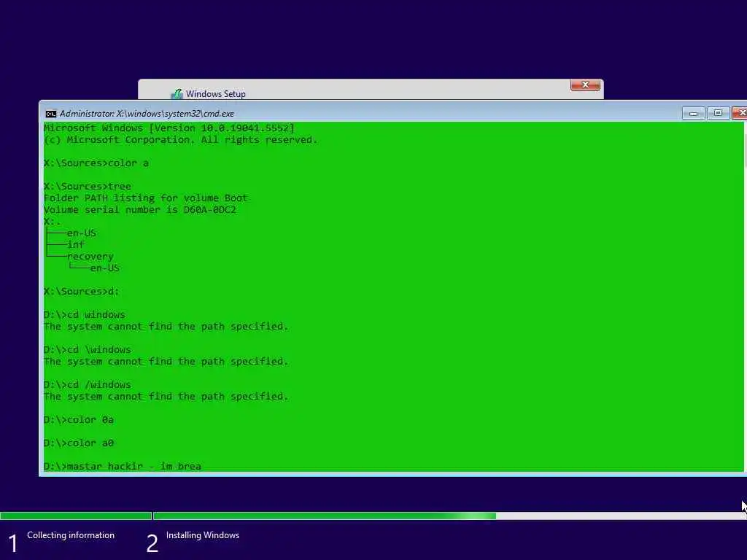
Task: Click the Windows Setup title text
Action: 216,94
